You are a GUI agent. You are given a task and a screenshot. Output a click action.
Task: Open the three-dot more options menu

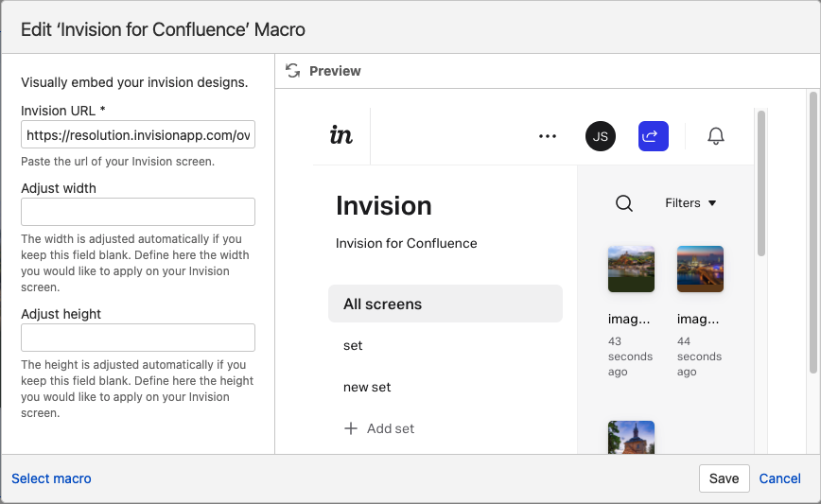tap(548, 136)
